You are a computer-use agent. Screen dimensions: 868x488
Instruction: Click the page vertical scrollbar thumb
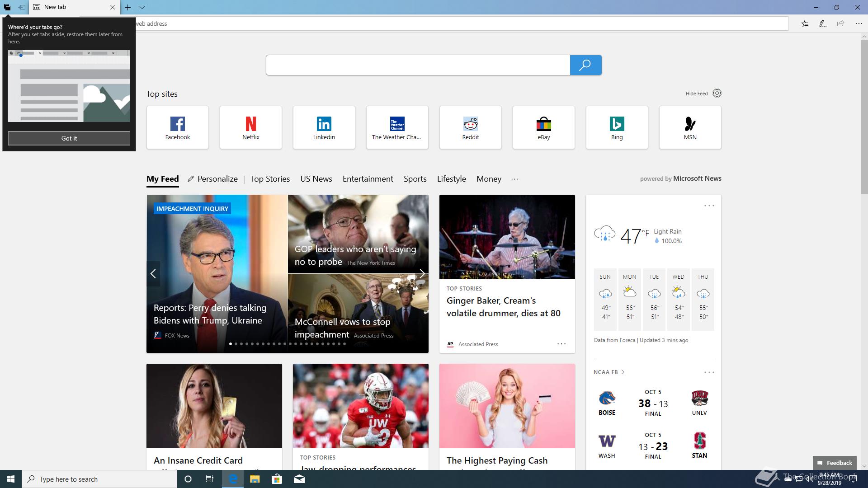pos(864,117)
